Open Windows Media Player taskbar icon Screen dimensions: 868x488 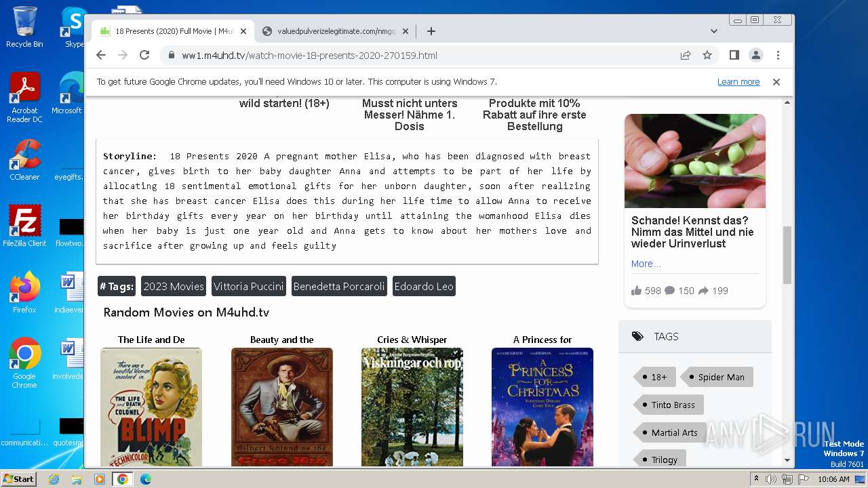click(x=100, y=479)
